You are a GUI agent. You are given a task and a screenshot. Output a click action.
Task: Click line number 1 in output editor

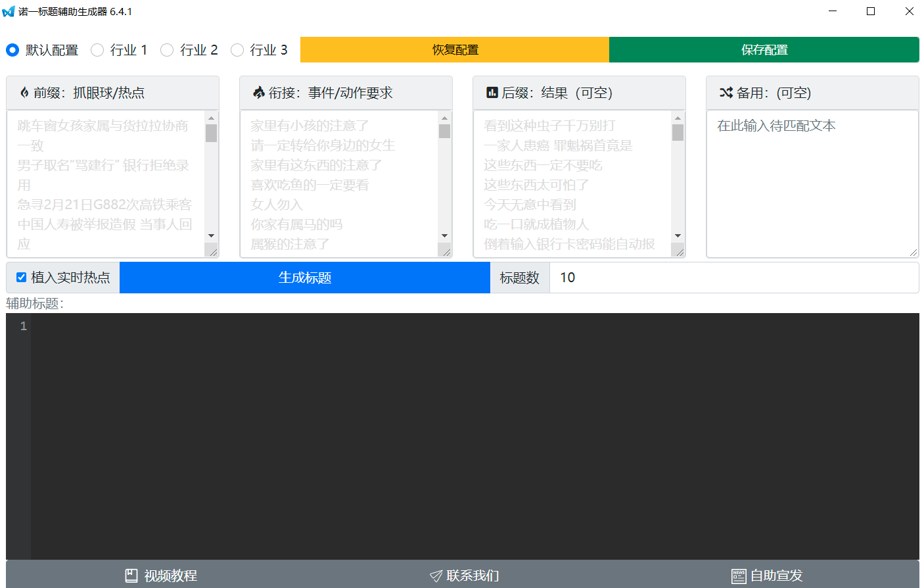[x=24, y=326]
